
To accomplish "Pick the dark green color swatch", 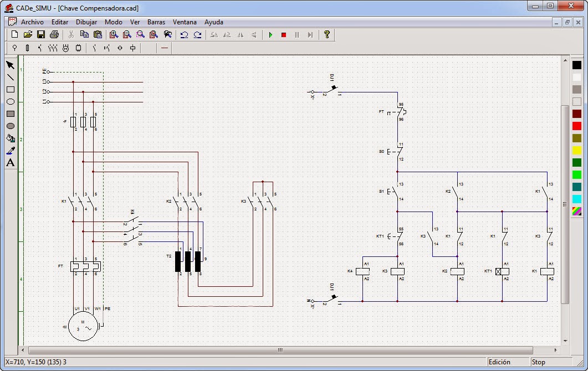I will 577,162.
